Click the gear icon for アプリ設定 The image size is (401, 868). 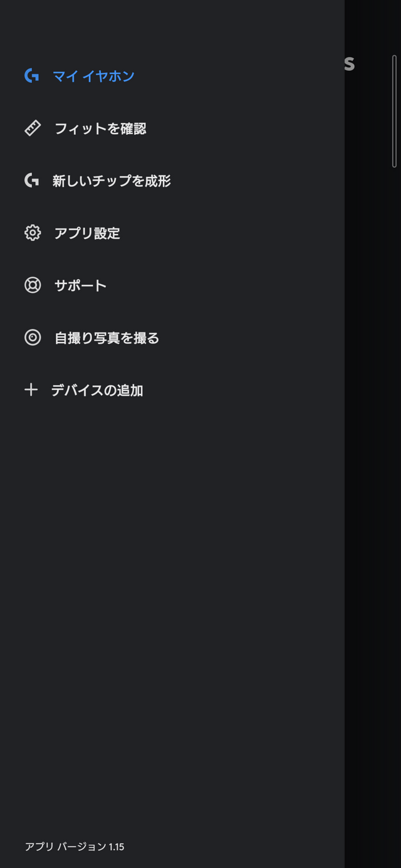[x=33, y=233]
